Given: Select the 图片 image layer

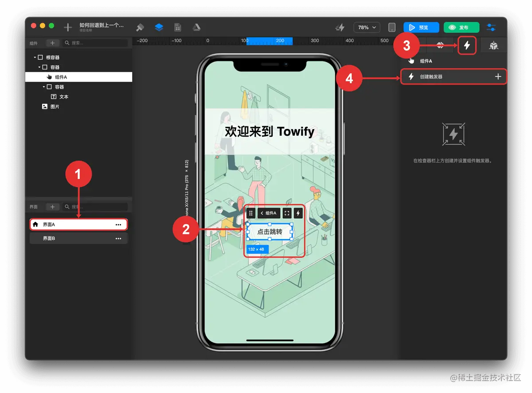Looking at the screenshot, I should [78, 106].
